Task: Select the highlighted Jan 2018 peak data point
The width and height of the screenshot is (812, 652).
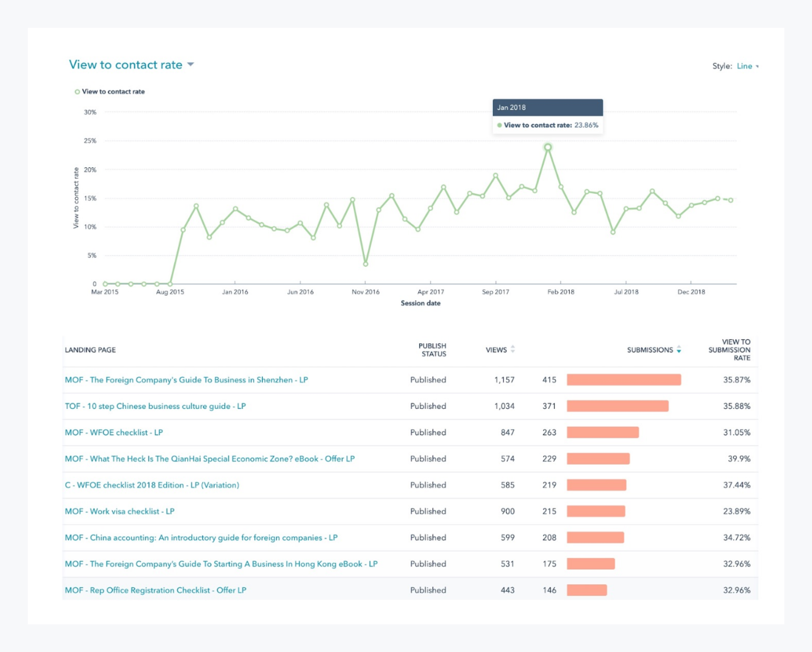Action: click(548, 147)
